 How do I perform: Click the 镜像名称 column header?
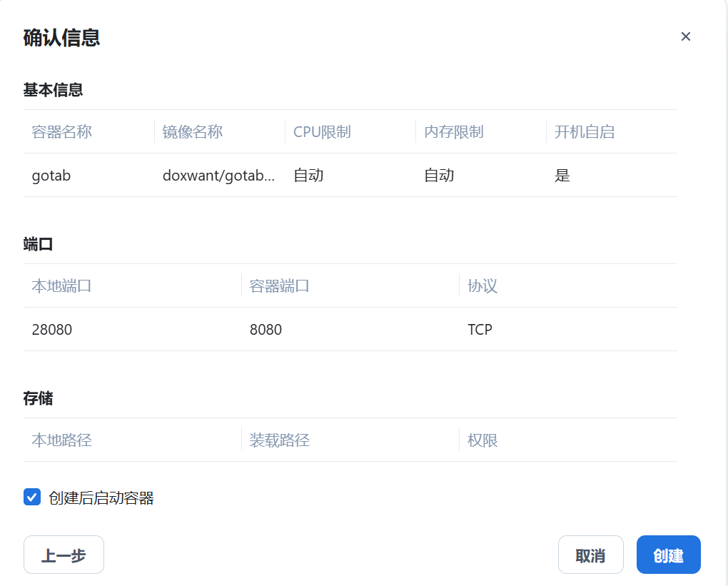tap(193, 132)
